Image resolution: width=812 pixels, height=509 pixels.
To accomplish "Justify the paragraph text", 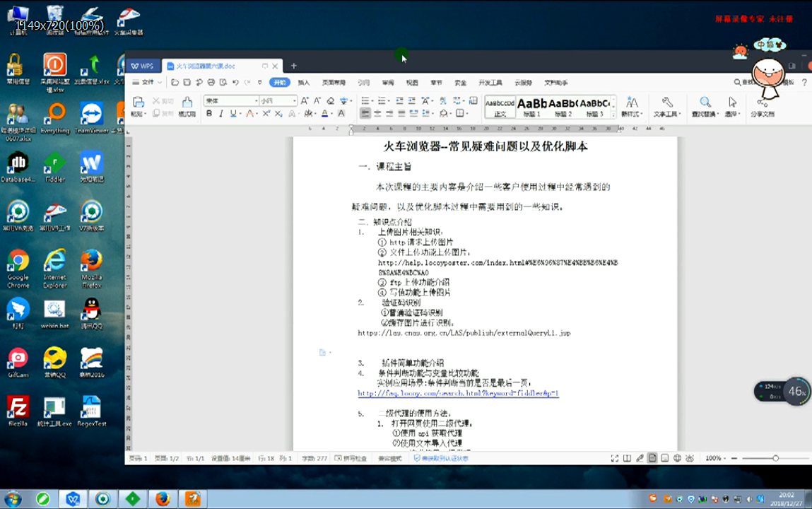I will 401,113.
